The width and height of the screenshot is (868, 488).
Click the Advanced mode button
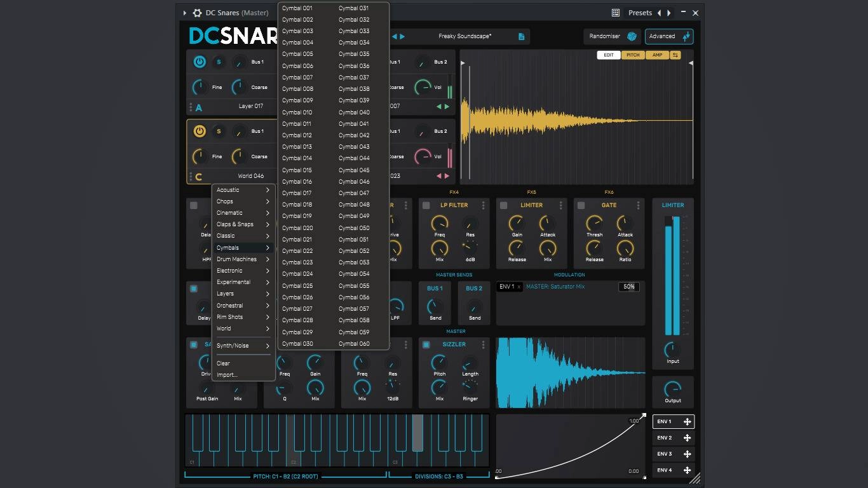tap(669, 36)
